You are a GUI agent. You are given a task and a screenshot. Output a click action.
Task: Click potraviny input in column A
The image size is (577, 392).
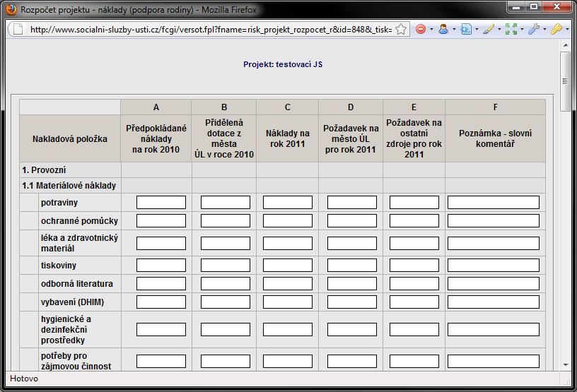161,202
